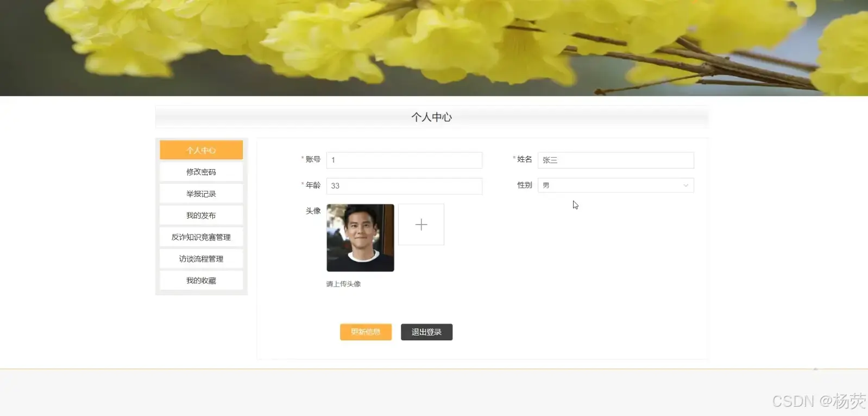868x416 pixels.
Task: Click the 退出登录 button
Action: coord(426,332)
